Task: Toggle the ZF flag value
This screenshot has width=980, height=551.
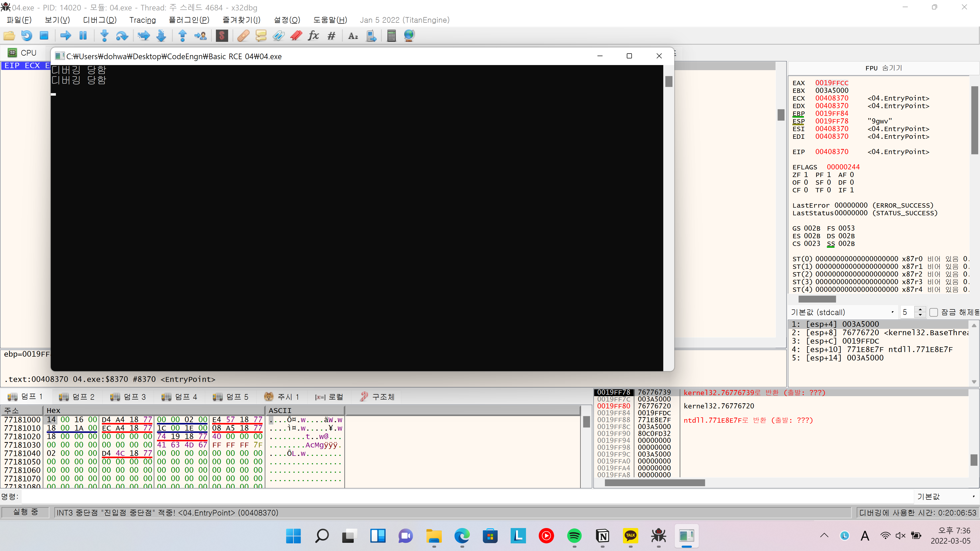Action: tap(806, 174)
